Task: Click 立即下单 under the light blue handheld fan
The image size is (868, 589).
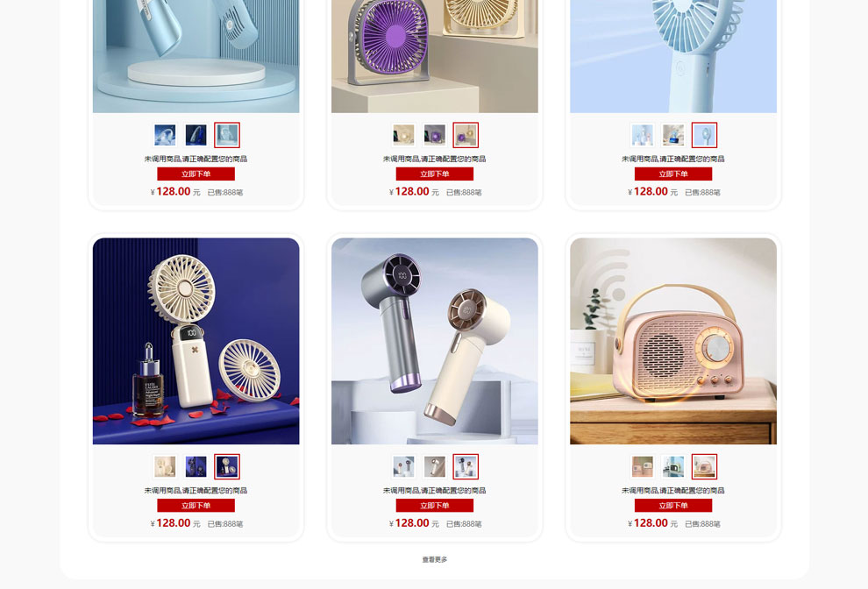Action: click(x=673, y=174)
